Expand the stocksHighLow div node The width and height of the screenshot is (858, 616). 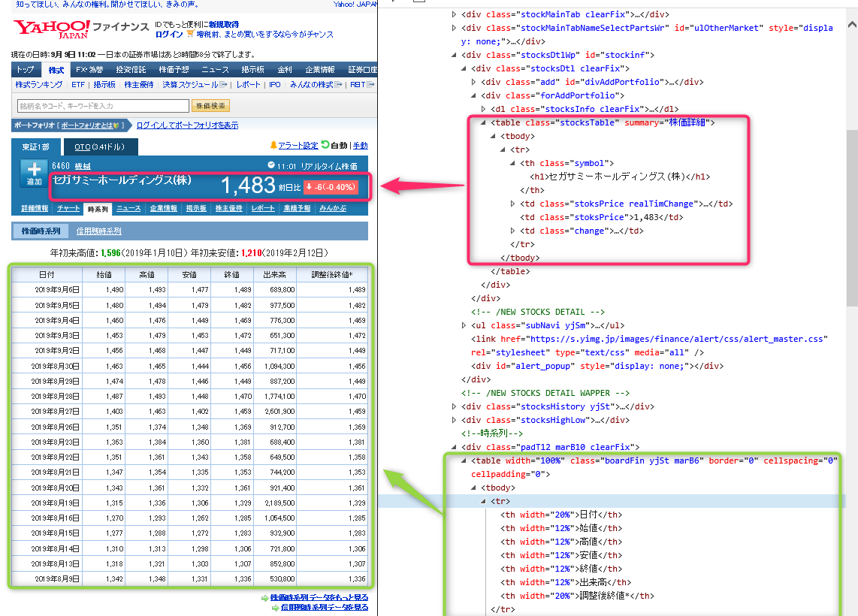click(x=454, y=420)
